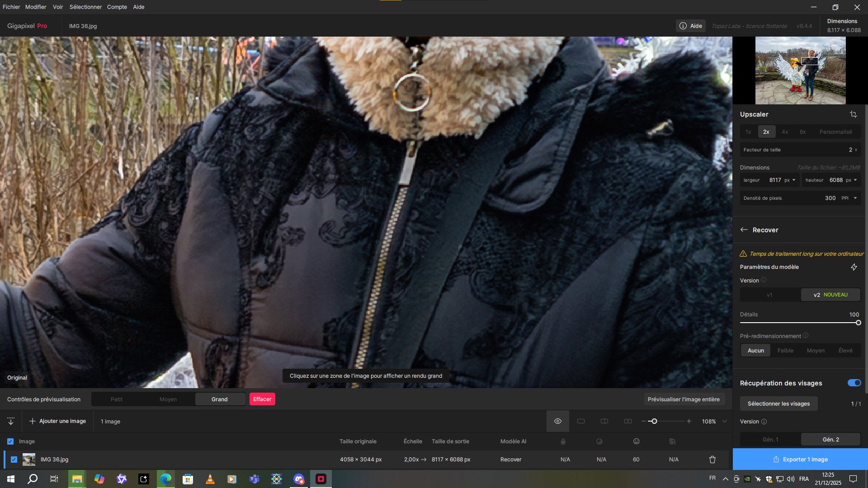This screenshot has height=488, width=868.
Task: Uncheck the IMG 36.jpg row checkbox
Action: pos(14,459)
